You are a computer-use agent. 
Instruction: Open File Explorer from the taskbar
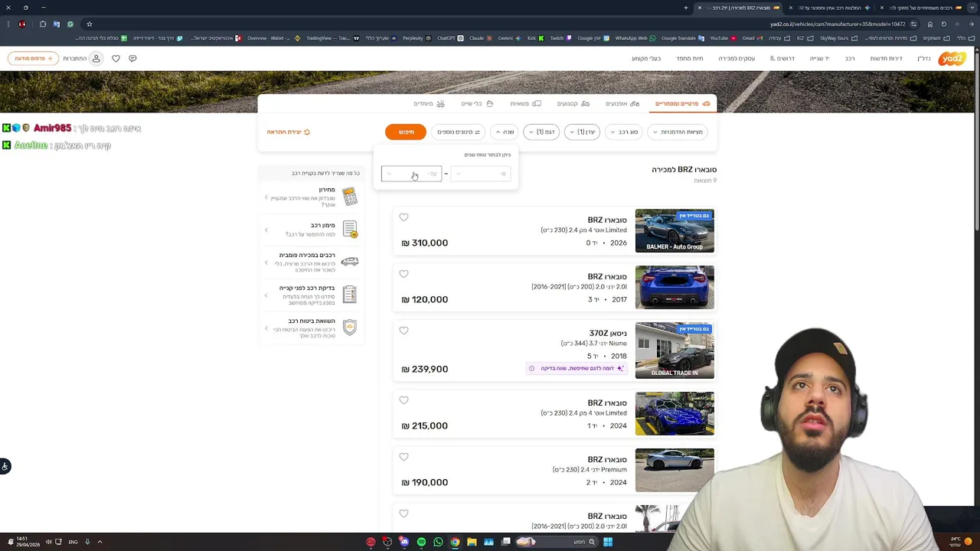pyautogui.click(x=472, y=542)
